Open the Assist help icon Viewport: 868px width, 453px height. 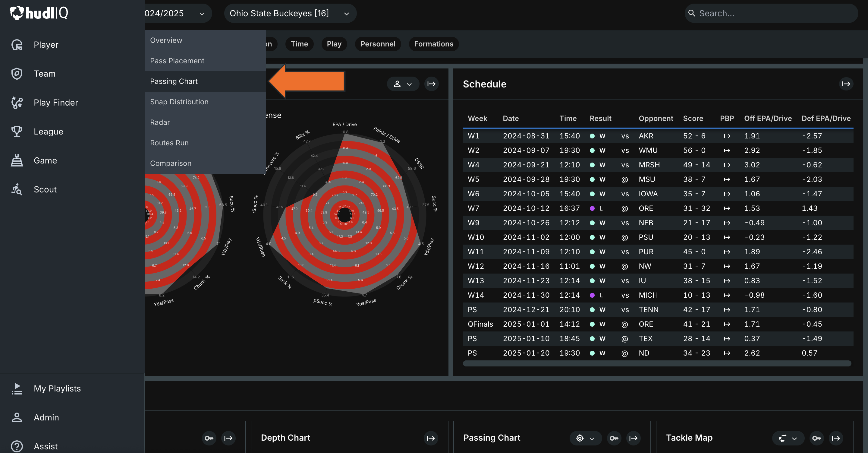(17, 446)
